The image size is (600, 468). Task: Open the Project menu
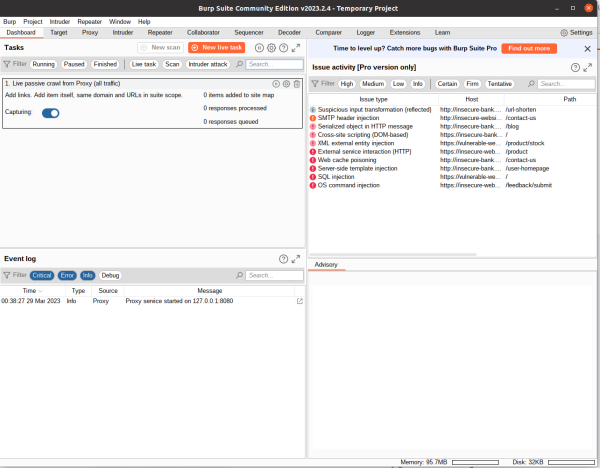tap(33, 21)
